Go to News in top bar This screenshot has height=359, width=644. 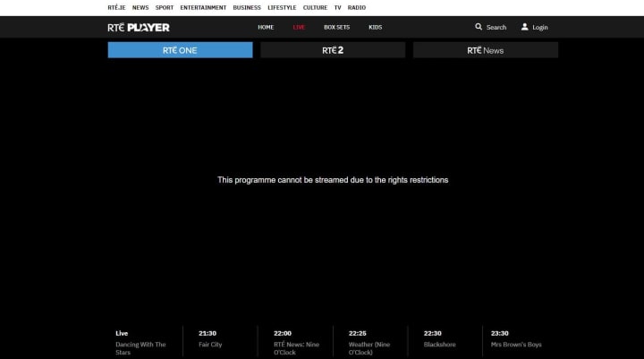click(x=140, y=7)
